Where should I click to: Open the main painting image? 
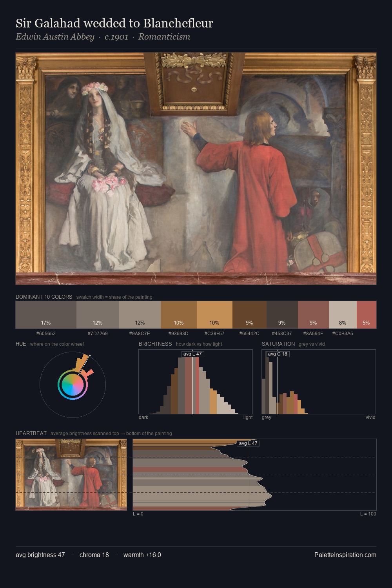coord(196,169)
